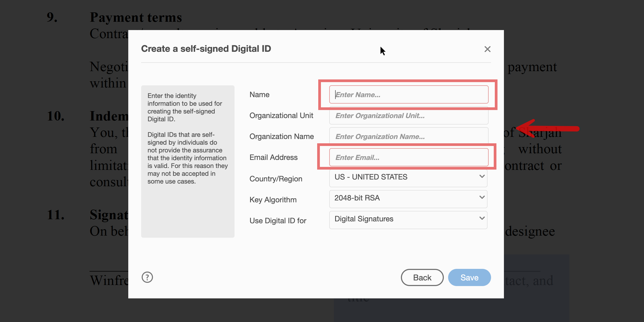
Task: Change the Digital Signatures option
Action: (x=408, y=219)
